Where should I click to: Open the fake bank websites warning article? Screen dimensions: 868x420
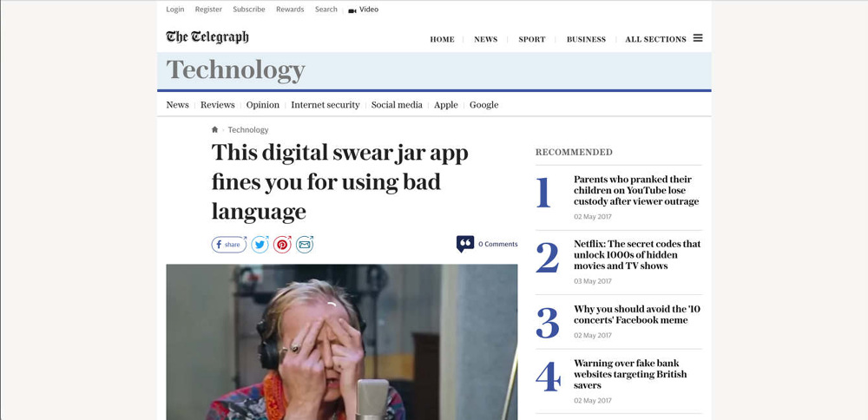630,374
